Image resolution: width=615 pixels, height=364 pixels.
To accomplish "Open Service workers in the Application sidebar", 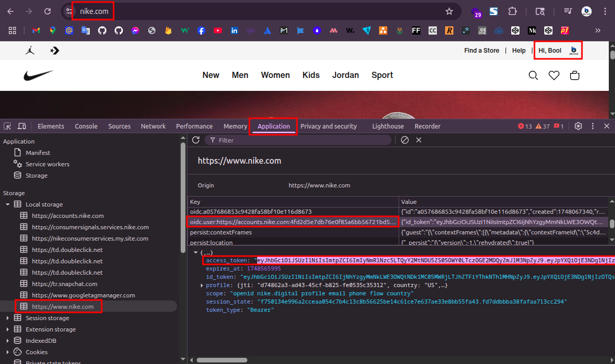I will [48, 164].
